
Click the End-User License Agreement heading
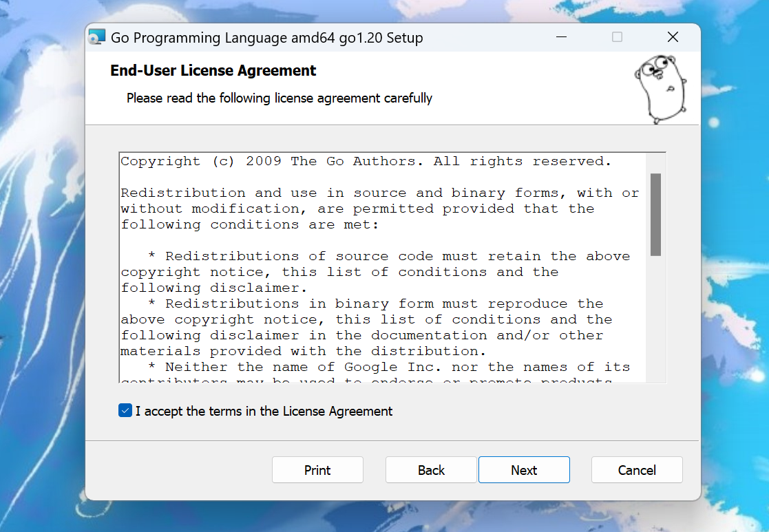[x=213, y=71]
